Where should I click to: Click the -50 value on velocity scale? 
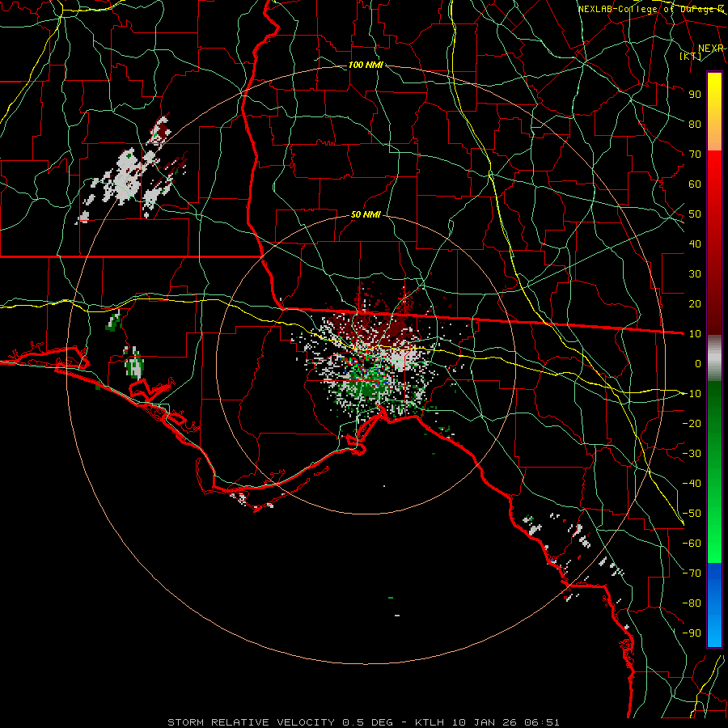point(692,514)
